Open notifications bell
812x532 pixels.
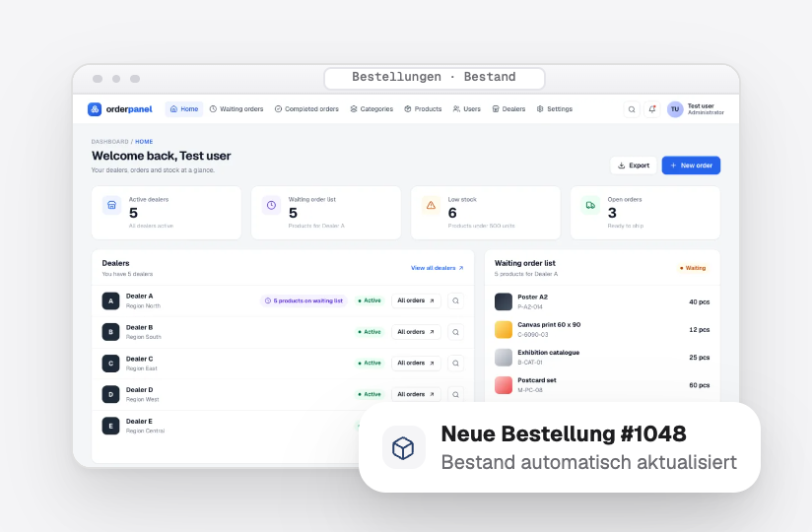click(x=652, y=109)
